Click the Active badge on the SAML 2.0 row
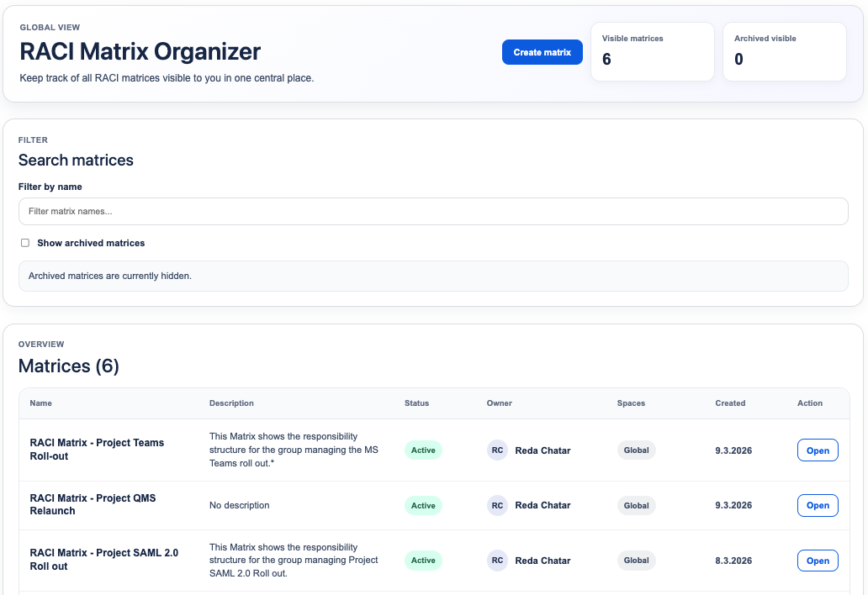868x595 pixels. pos(423,560)
